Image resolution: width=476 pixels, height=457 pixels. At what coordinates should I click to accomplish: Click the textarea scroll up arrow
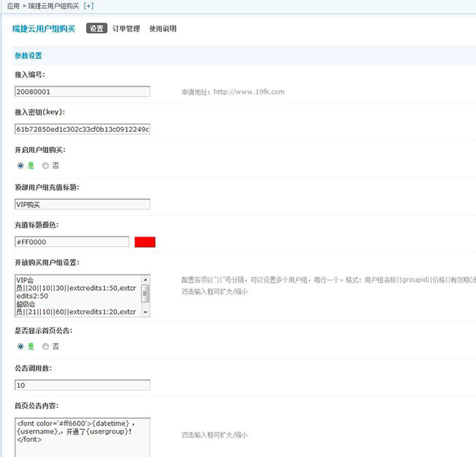click(146, 280)
